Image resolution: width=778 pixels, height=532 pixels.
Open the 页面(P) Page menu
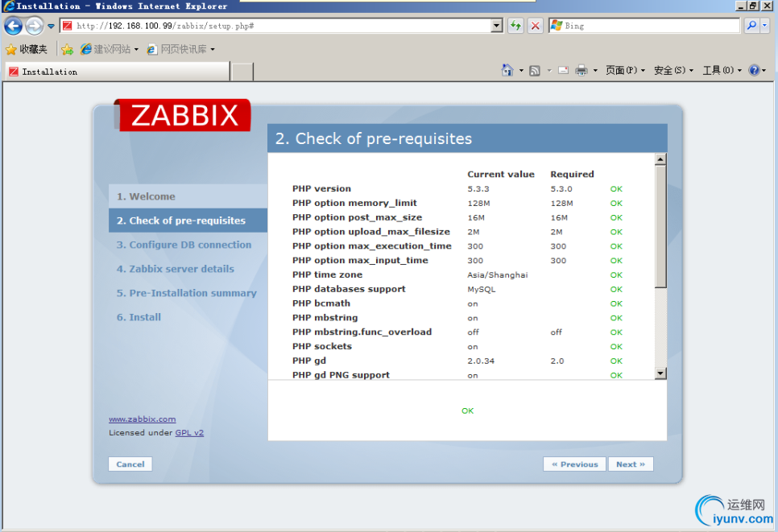[625, 70]
